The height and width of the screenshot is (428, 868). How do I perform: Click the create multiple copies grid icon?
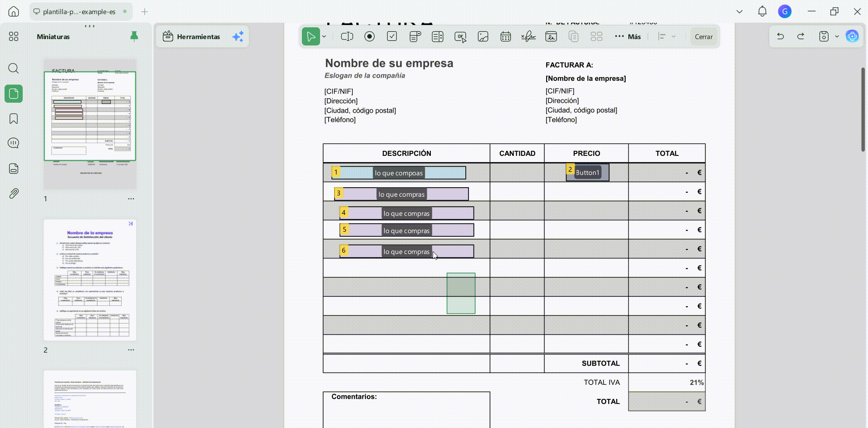click(x=597, y=36)
